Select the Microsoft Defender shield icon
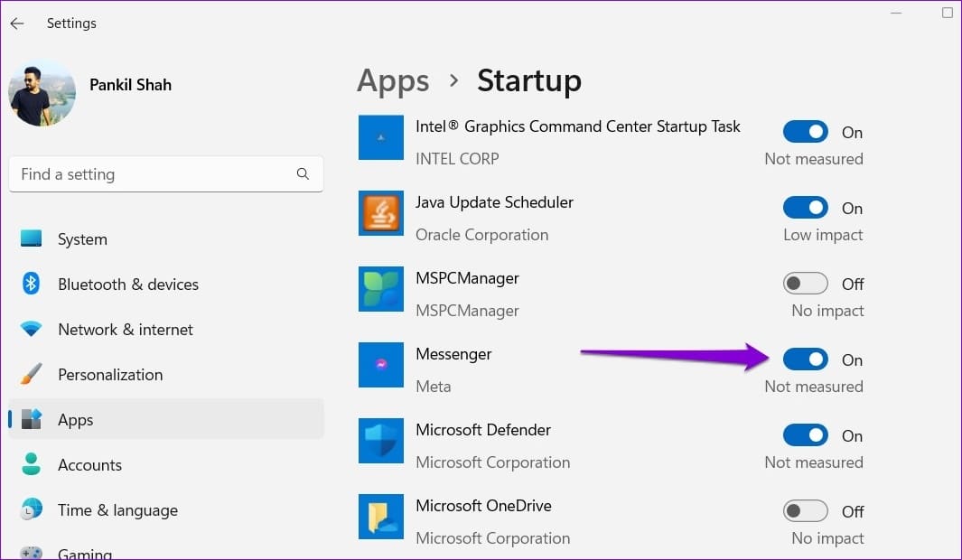The height and width of the screenshot is (560, 962). [x=381, y=441]
